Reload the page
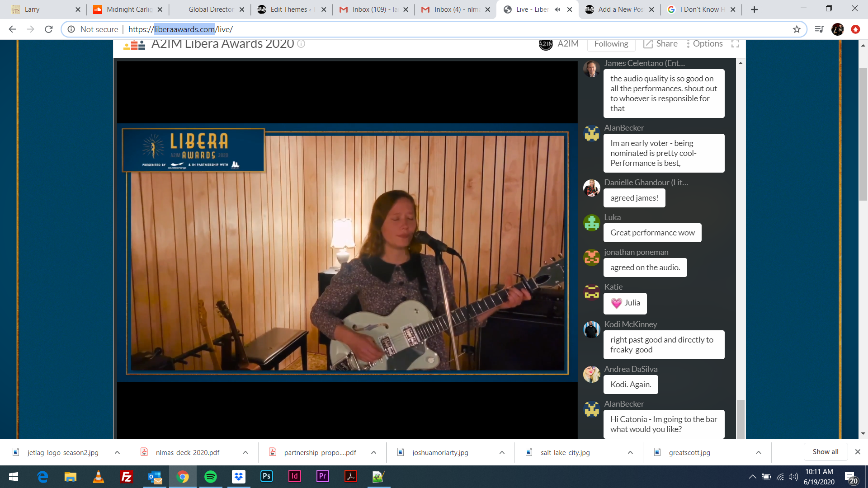This screenshot has height=488, width=868. click(49, 29)
